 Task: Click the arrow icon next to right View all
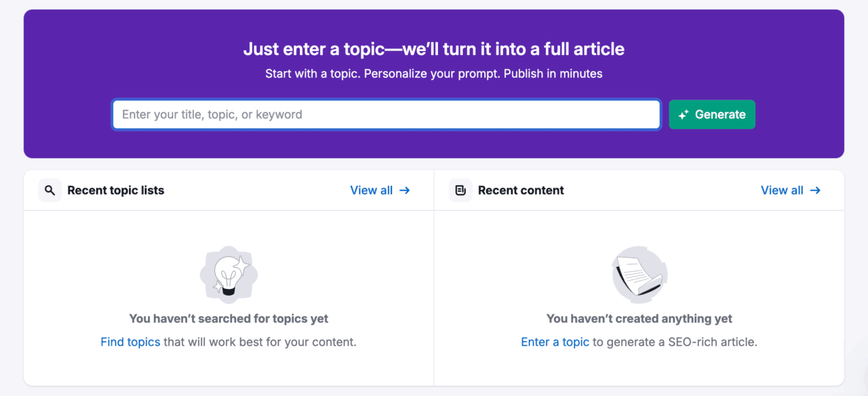[816, 191]
